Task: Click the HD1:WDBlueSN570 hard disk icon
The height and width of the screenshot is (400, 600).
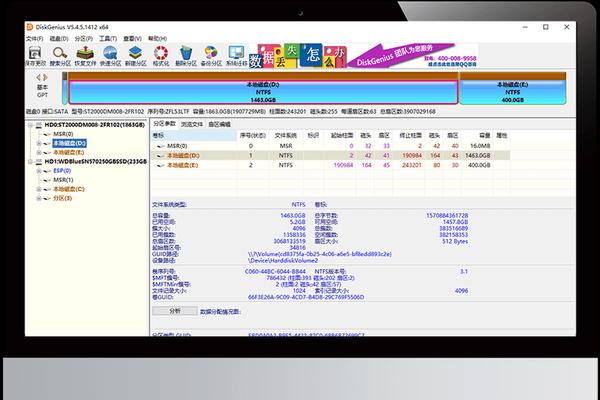Action: [39, 162]
